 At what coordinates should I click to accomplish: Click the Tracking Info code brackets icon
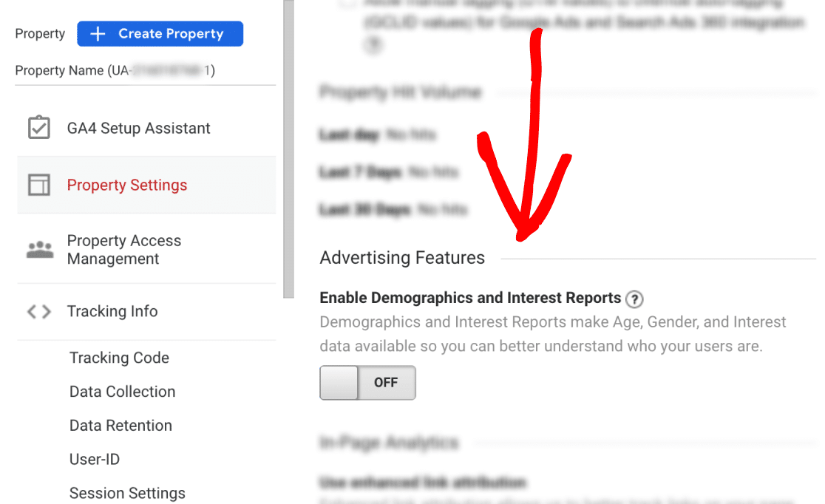click(39, 311)
